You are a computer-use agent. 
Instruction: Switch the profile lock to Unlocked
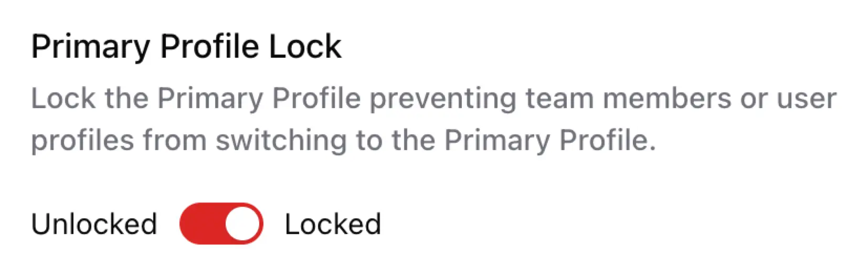click(221, 224)
